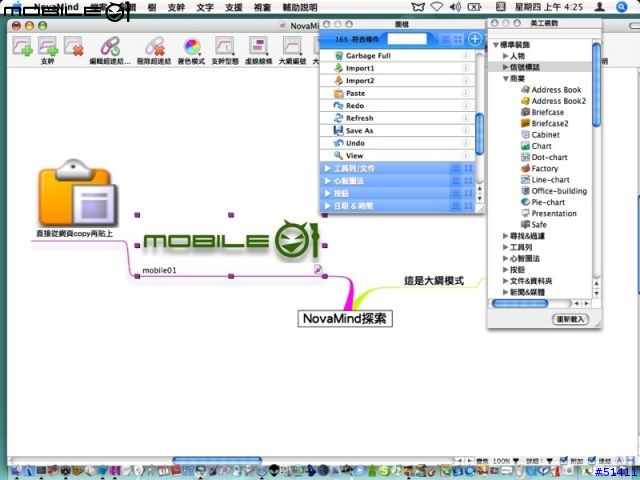Select Briefcase adornment item
This screenshot has width=640, height=480.
pos(542,112)
